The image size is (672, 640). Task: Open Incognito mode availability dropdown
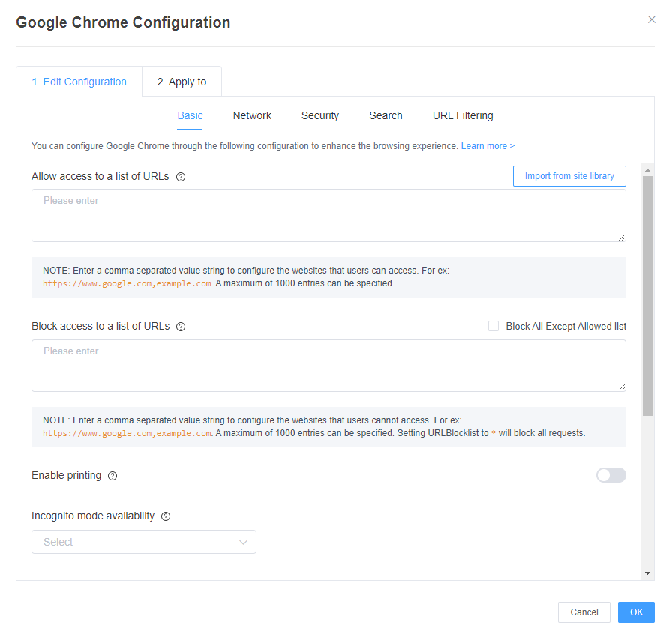[144, 542]
